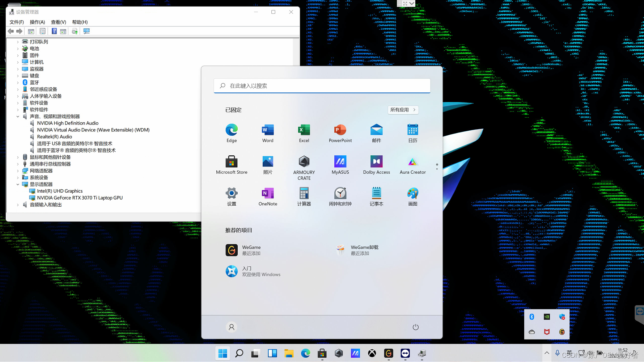
Task: Expand the 鼠标和其他指针设备 node
Action: 18,157
